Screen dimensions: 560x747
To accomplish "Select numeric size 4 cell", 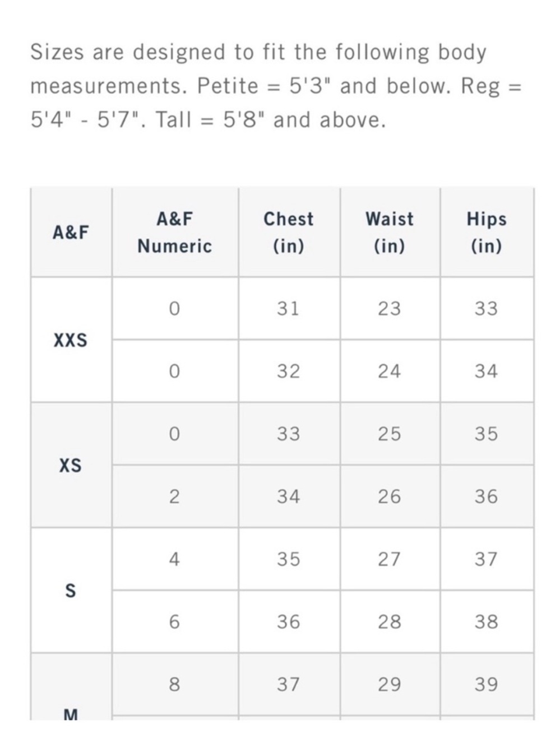I will (x=175, y=559).
